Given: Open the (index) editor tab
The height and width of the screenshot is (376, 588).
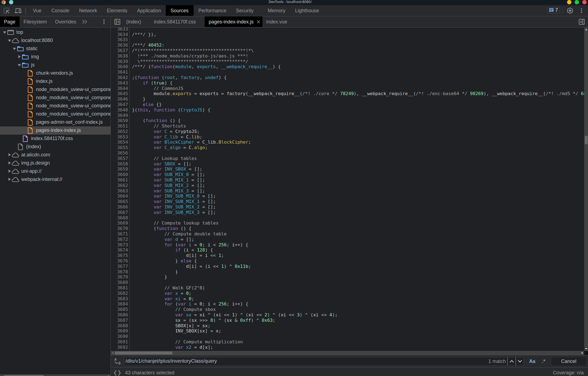Looking at the screenshot, I should point(134,22).
